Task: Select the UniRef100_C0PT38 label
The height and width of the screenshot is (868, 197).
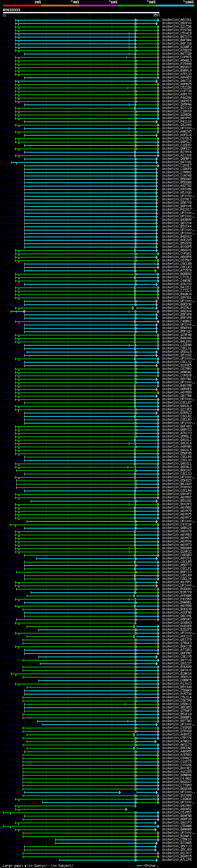Action: coord(176,91)
